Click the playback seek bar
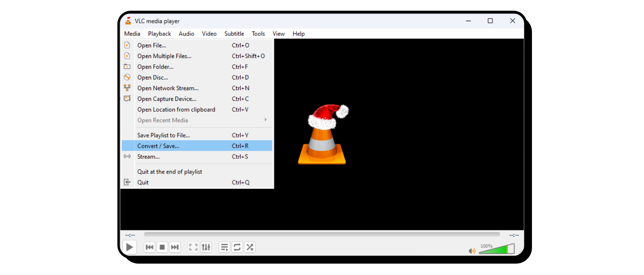The image size is (644, 275). point(322,234)
